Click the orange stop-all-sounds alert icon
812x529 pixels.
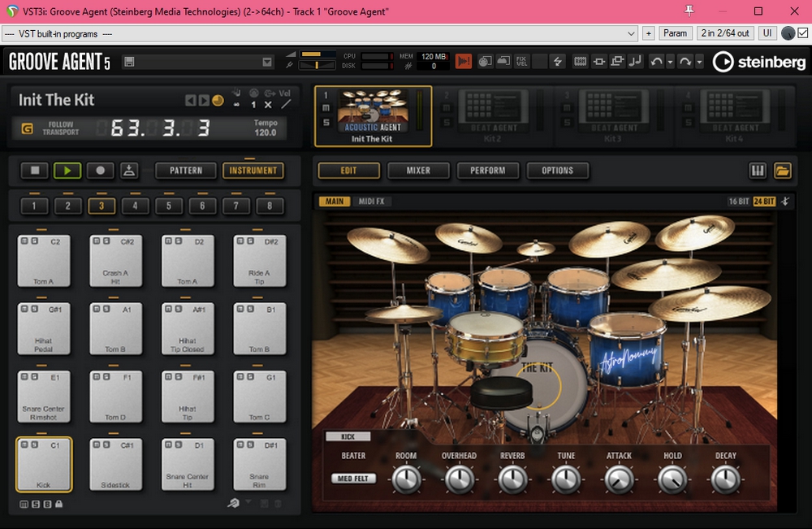click(x=464, y=62)
